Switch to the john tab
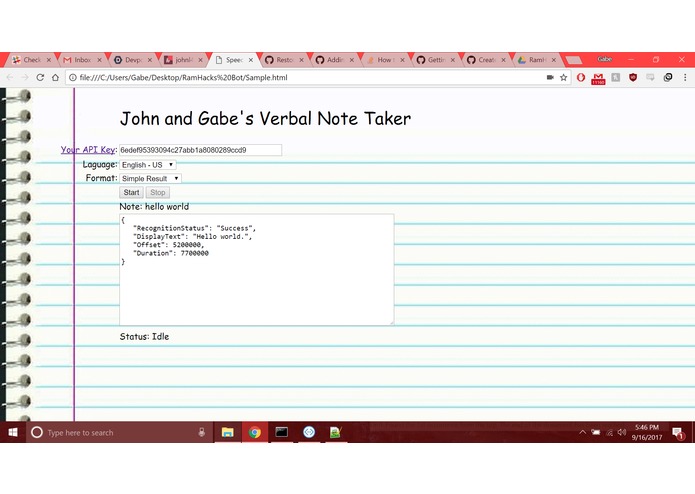Screen dimensions: 695x494 183,60
